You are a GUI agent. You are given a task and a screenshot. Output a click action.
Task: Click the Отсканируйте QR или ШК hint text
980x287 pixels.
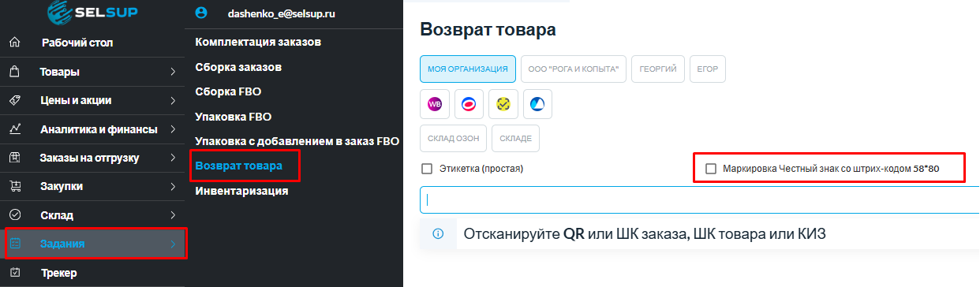645,234
